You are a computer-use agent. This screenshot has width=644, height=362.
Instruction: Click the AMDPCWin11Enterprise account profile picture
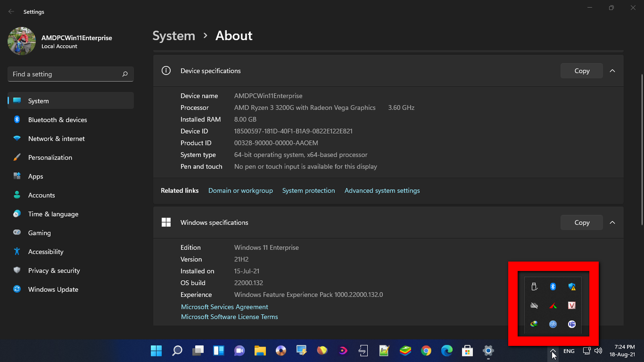pos(22,41)
